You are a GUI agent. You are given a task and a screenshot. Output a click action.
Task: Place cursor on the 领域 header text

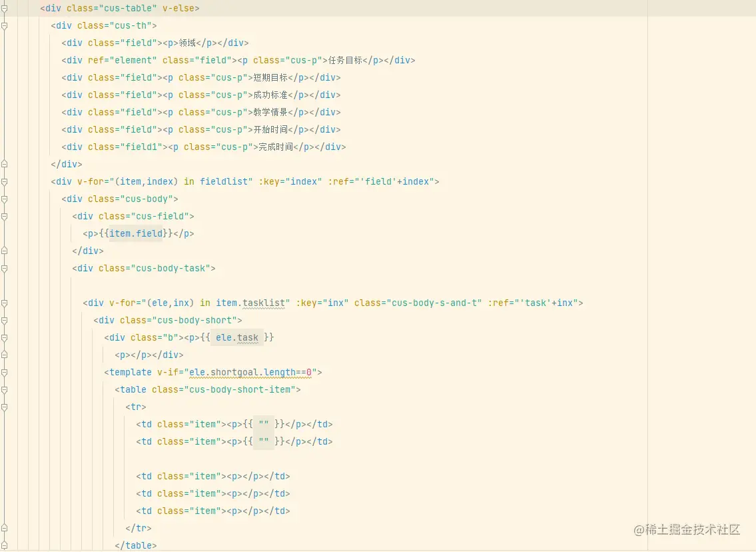187,43
